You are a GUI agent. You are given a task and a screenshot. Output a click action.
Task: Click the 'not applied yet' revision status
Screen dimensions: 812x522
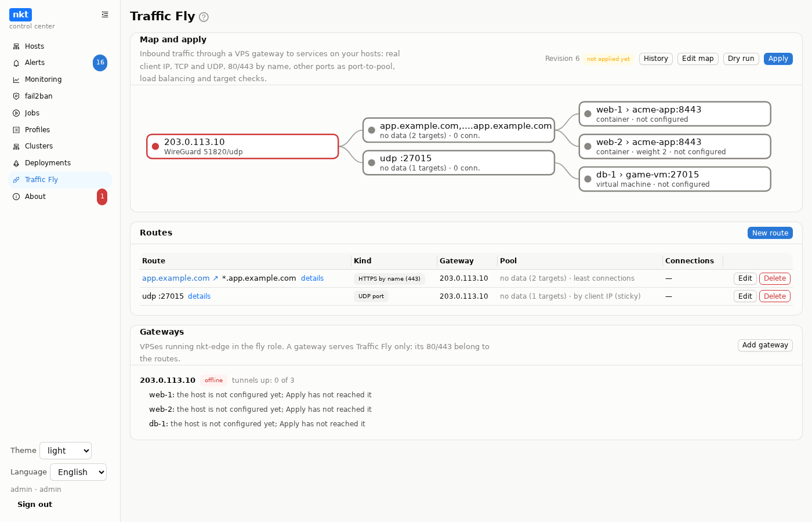(608, 59)
